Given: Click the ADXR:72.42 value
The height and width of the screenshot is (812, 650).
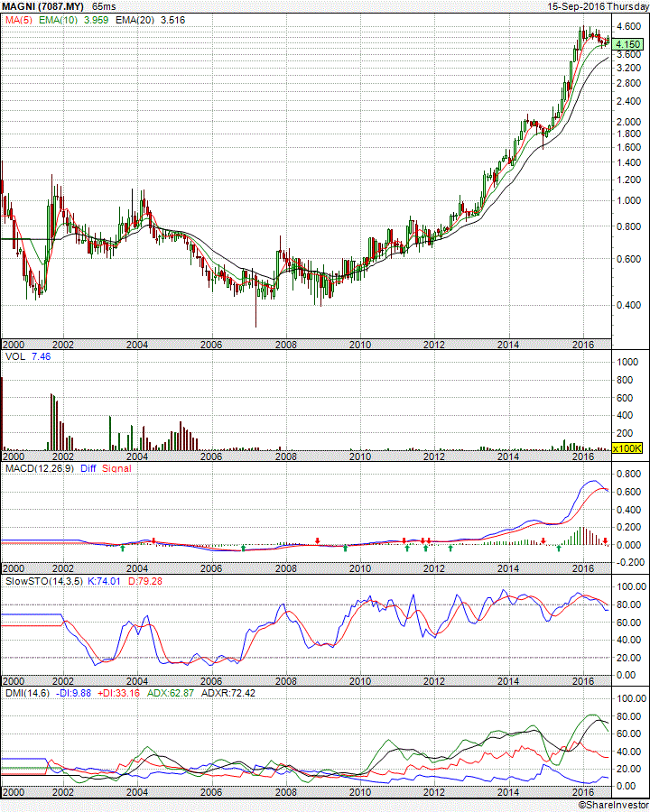Looking at the screenshot, I should (228, 694).
